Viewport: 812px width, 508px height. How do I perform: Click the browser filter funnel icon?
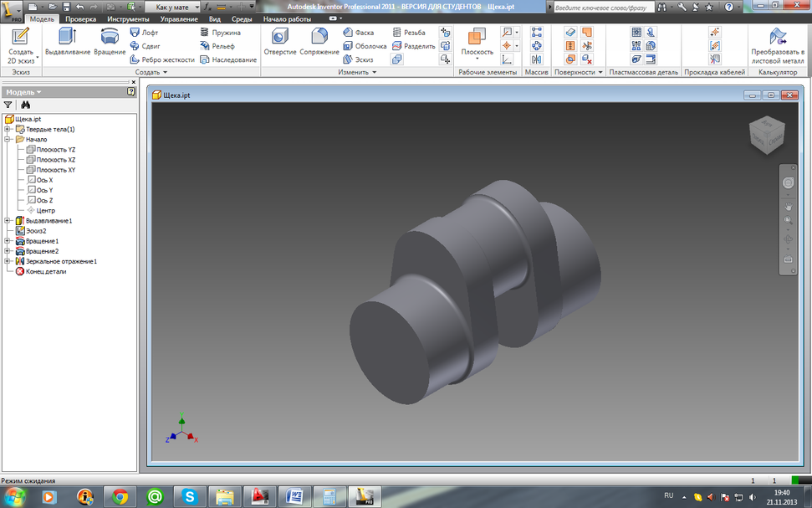pos(8,105)
